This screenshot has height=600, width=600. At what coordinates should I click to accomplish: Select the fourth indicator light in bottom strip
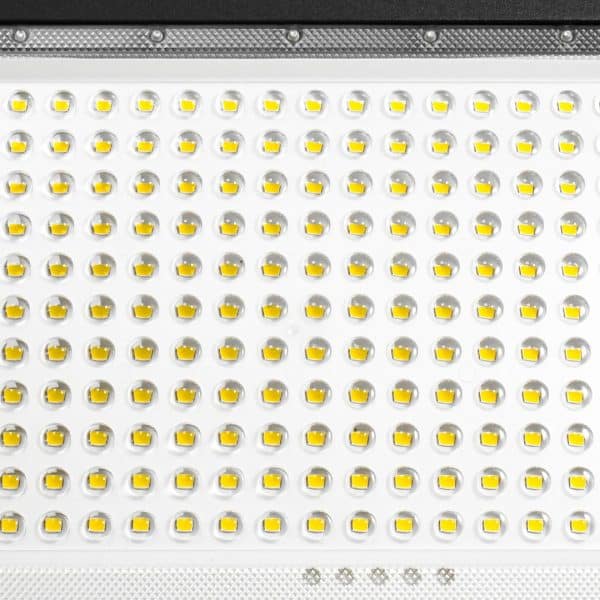[x=412, y=576]
